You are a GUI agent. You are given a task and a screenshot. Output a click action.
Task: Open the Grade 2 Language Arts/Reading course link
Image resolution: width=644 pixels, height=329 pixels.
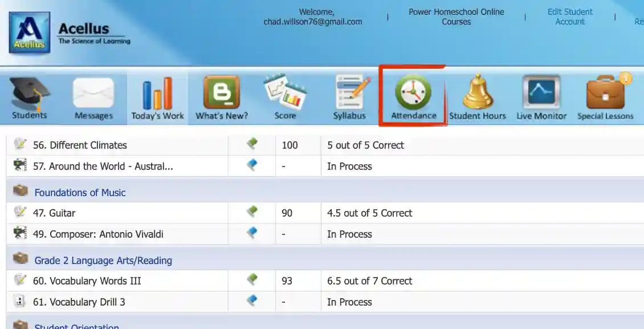pyautogui.click(x=103, y=261)
